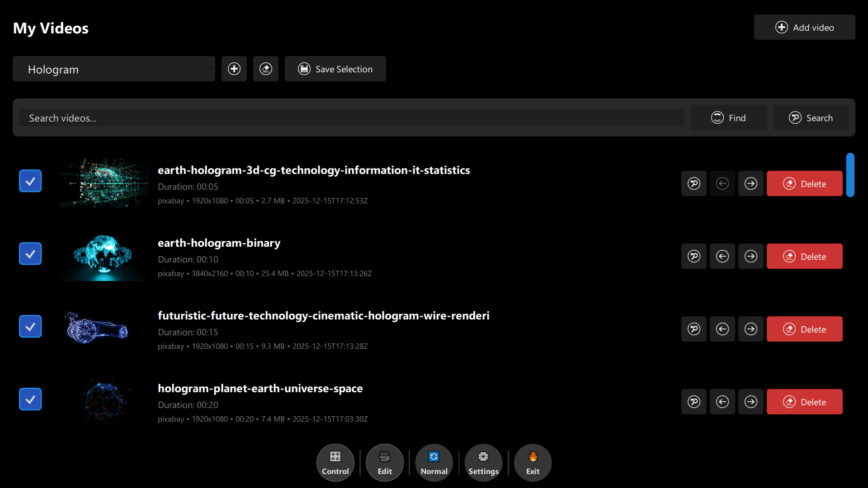Viewport: 868px width, 488px height.
Task: Uncheck the earth-hologram-binary video checkbox
Action: point(30,253)
